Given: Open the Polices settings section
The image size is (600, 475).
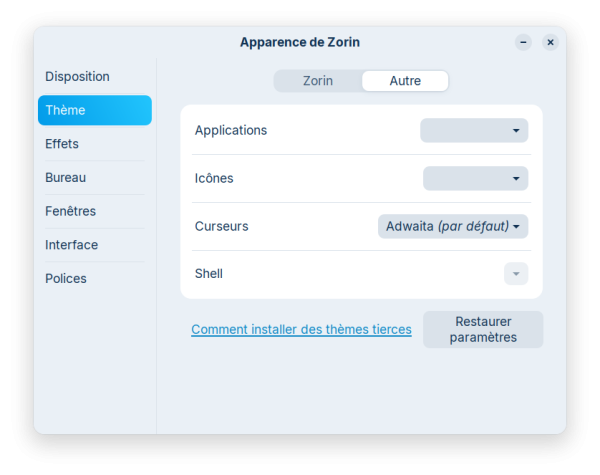Looking at the screenshot, I should [66, 278].
